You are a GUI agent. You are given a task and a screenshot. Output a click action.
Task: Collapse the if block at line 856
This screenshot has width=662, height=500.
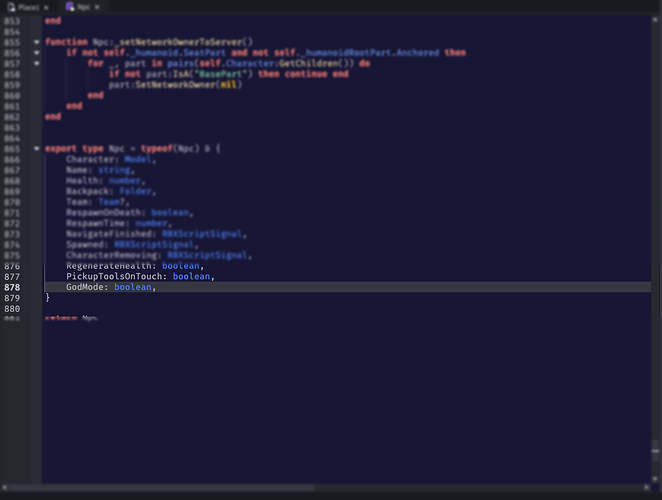pyautogui.click(x=37, y=53)
